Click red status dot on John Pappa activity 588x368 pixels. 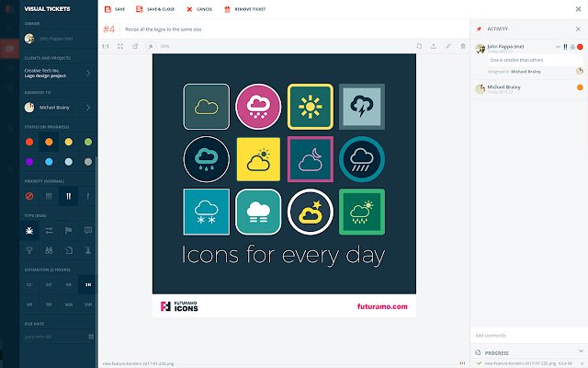pyautogui.click(x=580, y=47)
